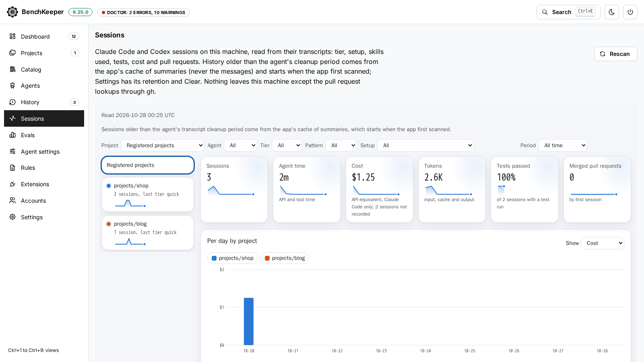Click the search magnifier icon

[x=545, y=12]
